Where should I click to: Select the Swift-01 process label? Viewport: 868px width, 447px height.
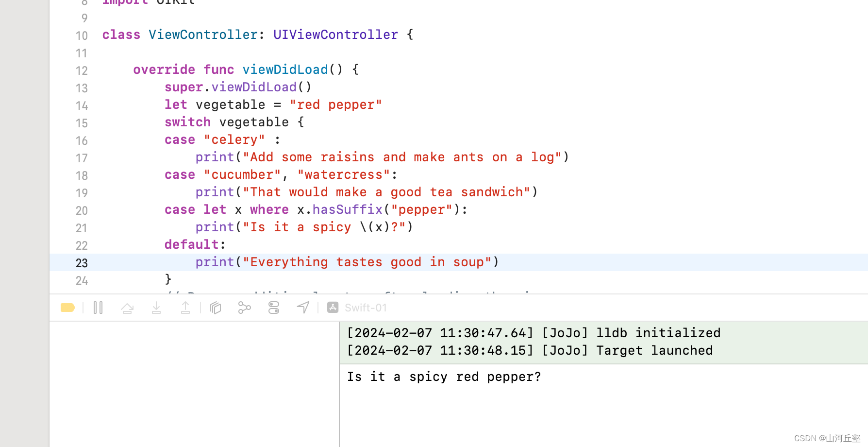pos(366,308)
